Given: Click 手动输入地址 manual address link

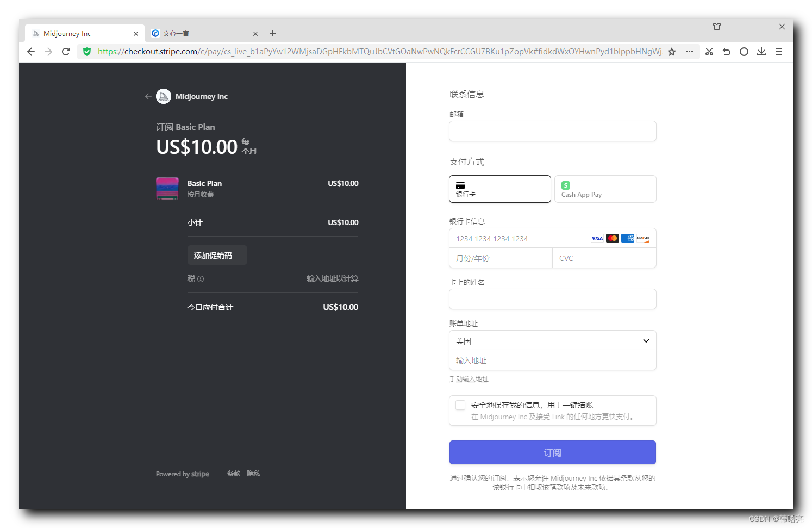Looking at the screenshot, I should pos(469,379).
